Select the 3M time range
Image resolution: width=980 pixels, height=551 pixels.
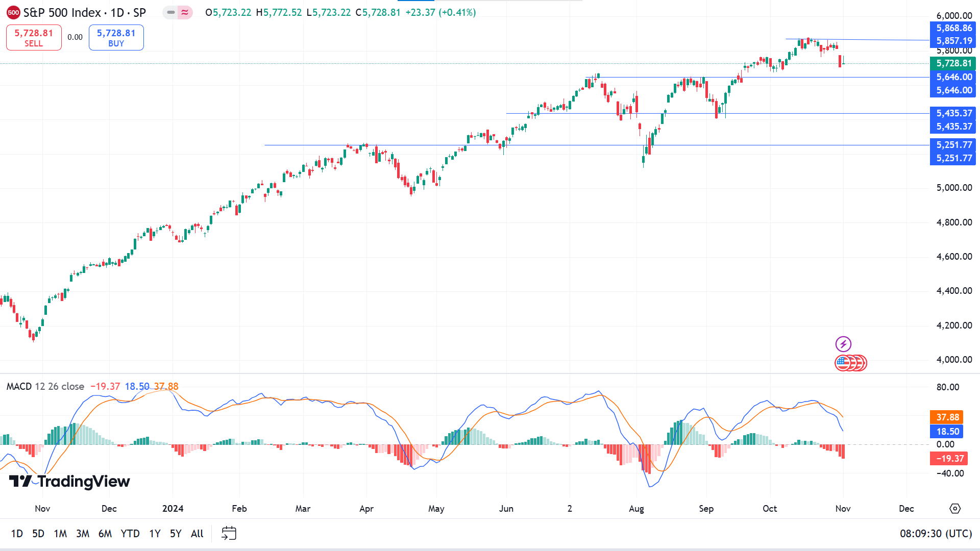(x=83, y=534)
